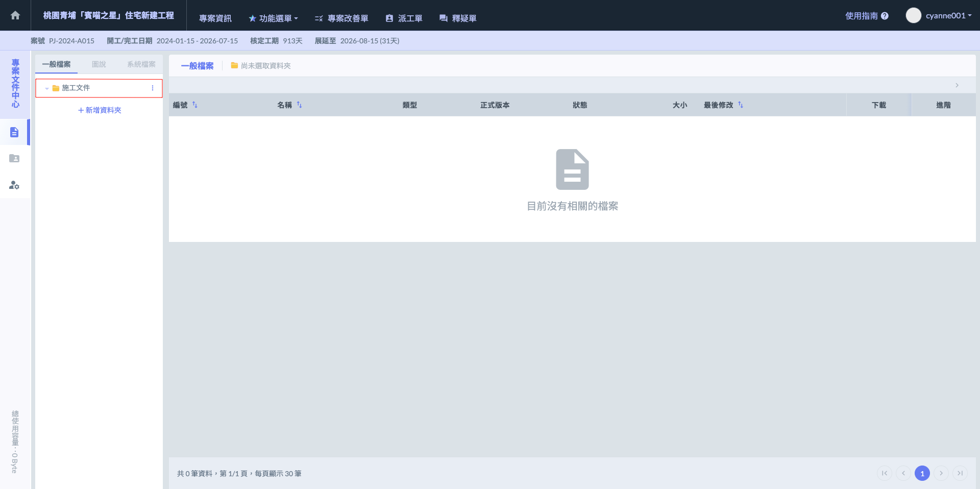Click the 派工單 navigation item

[x=404, y=18]
